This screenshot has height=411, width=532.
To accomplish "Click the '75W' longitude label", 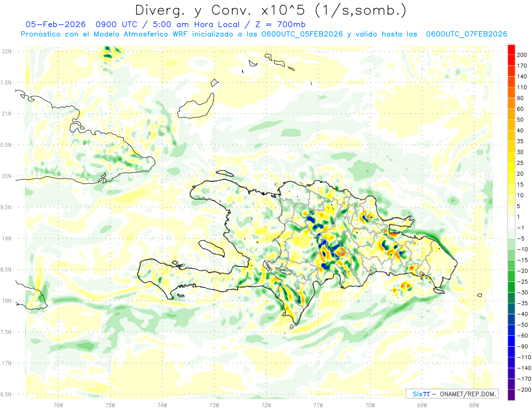I will pyautogui.click(x=110, y=405).
